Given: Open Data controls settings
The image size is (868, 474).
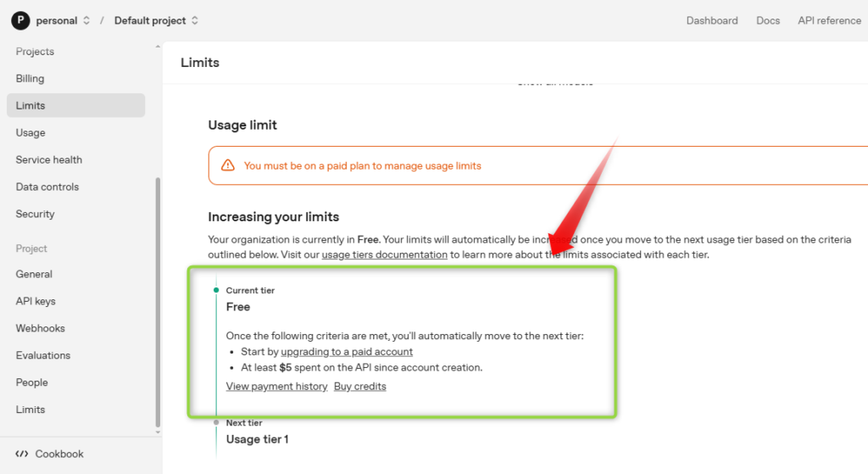Looking at the screenshot, I should 47,187.
